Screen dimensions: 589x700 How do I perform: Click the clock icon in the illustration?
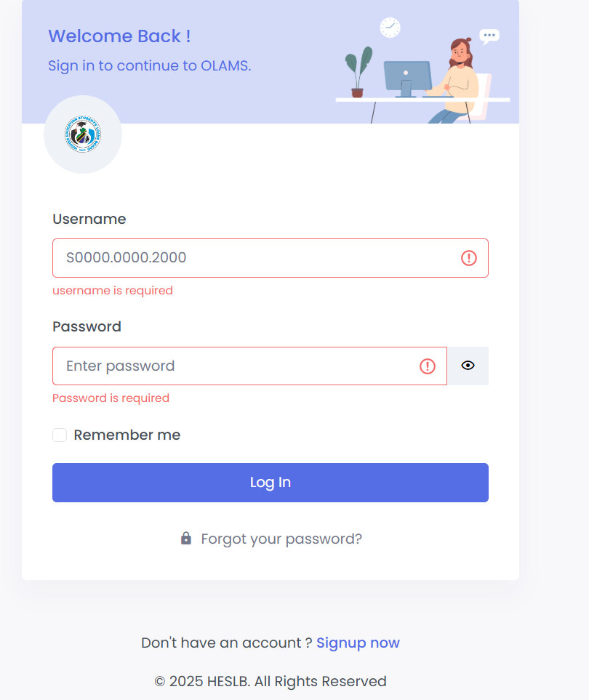click(x=390, y=28)
